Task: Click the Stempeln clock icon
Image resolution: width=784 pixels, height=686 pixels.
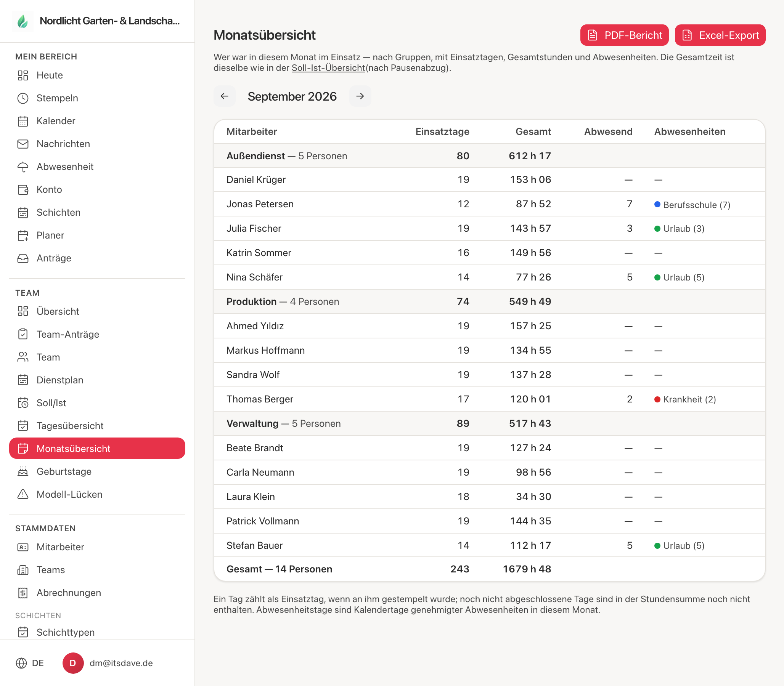Action: [x=23, y=98]
